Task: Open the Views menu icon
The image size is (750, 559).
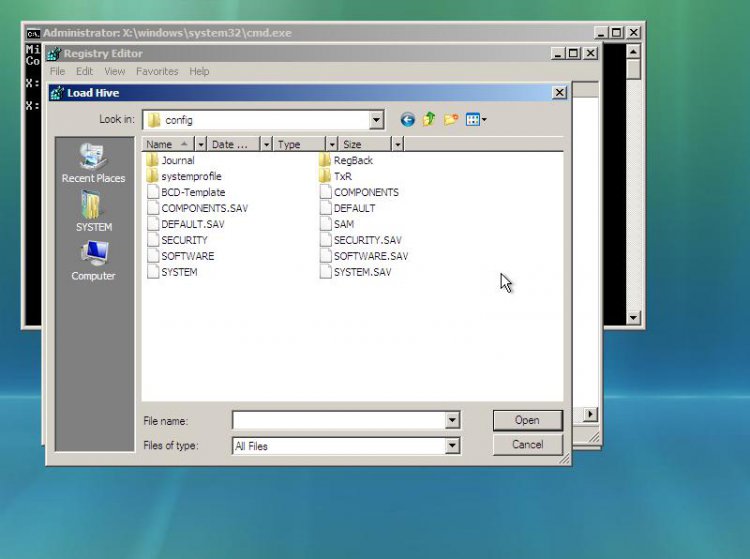Action: coord(476,120)
